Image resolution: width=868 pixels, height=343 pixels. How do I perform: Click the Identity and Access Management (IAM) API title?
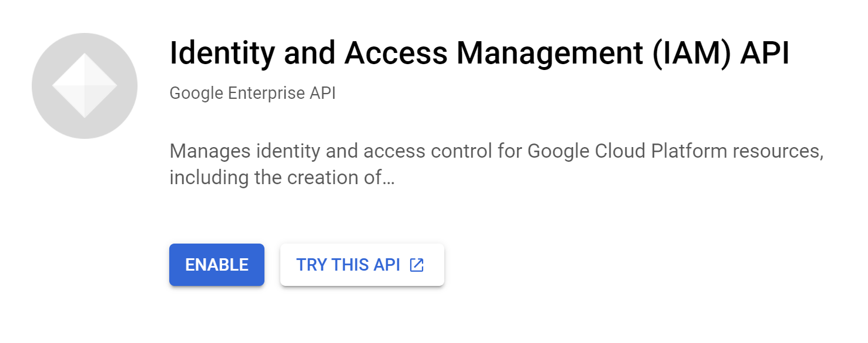tap(480, 54)
